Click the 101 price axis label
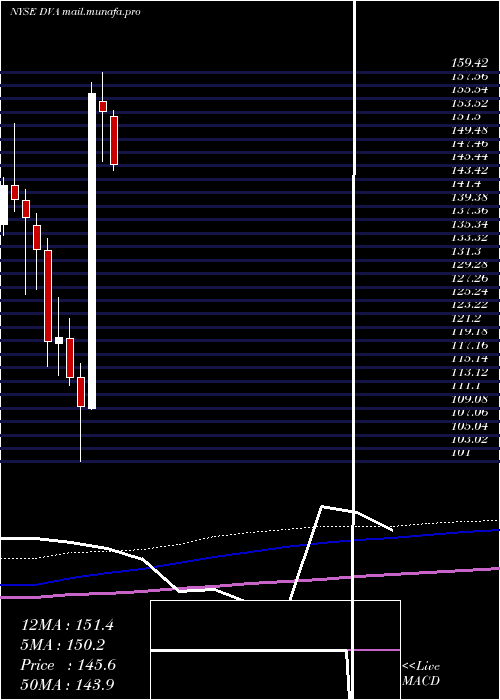 coord(461,453)
